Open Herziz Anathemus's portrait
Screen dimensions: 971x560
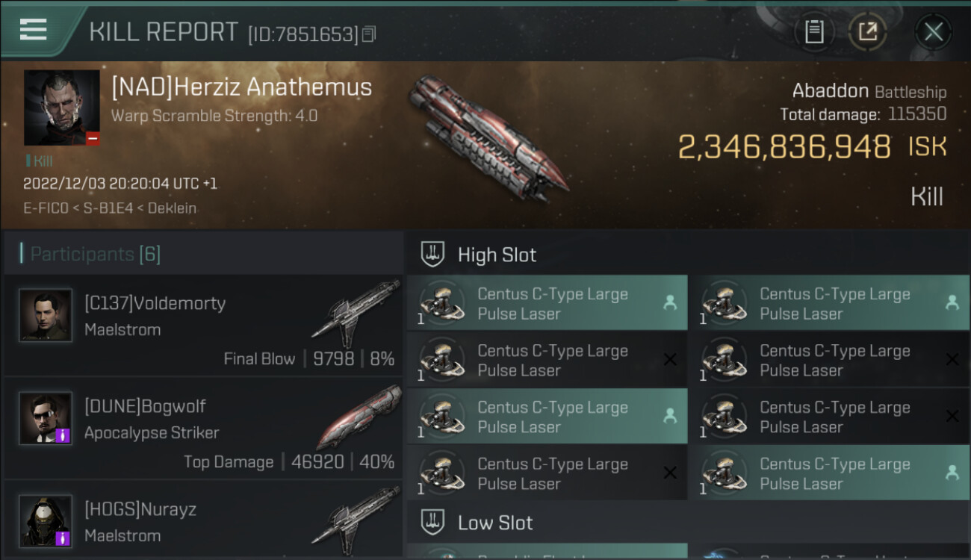(61, 108)
